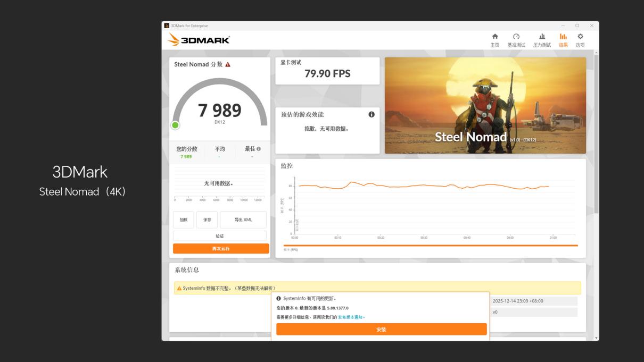The width and height of the screenshot is (644, 362).
Task: Open the 选项 options tab
Action: [580, 40]
